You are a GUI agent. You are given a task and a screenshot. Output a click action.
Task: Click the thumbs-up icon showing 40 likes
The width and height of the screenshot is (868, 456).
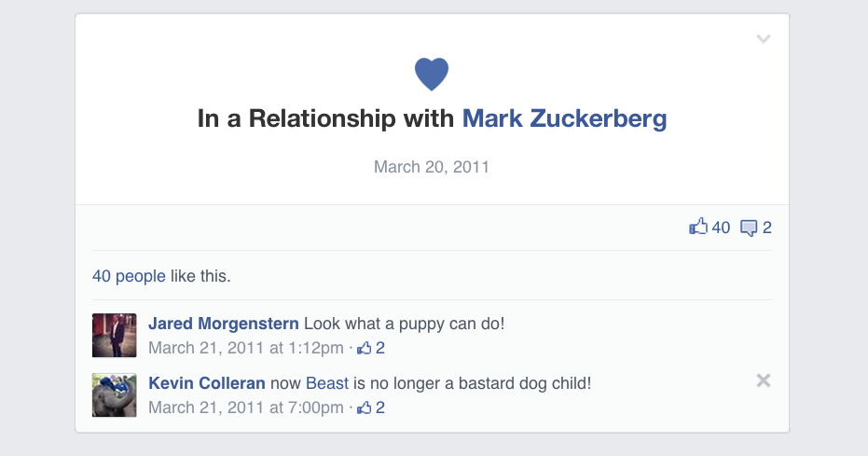[x=698, y=227]
